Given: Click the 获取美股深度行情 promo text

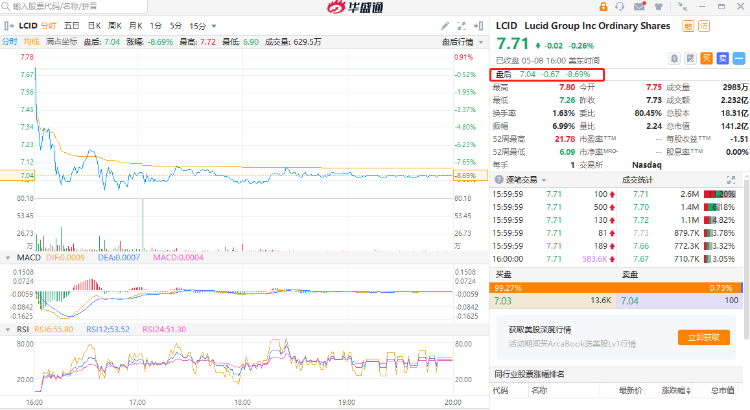Looking at the screenshot, I should [540, 330].
